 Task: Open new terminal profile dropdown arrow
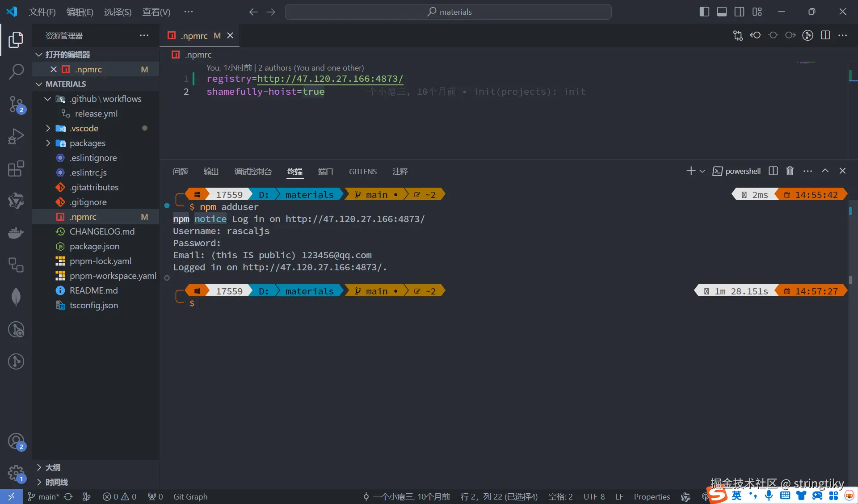click(x=702, y=171)
